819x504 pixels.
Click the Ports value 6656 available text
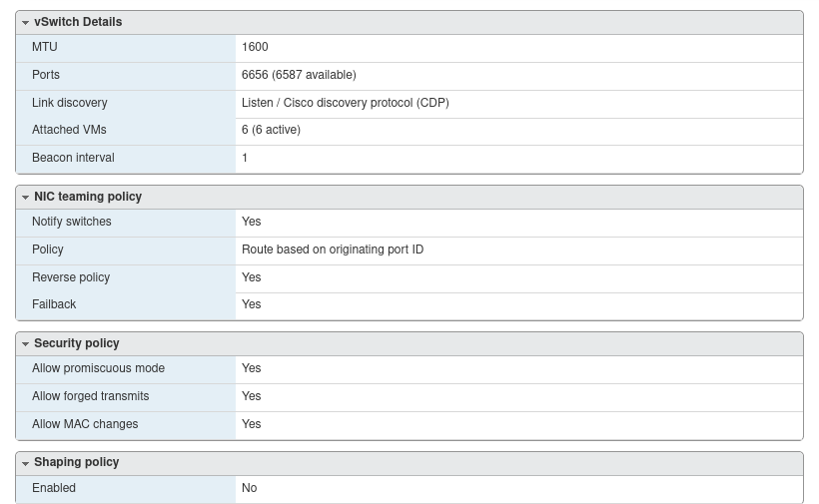[299, 75]
